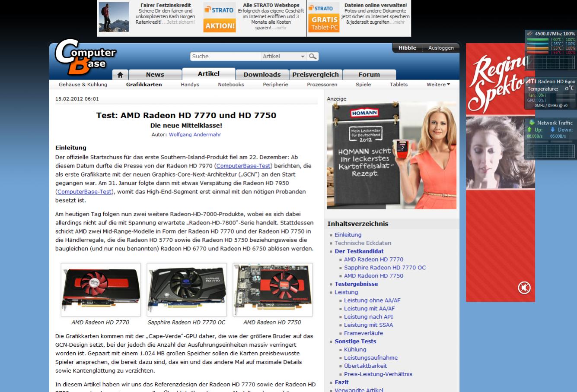The width and height of the screenshot is (577, 392).
Task: Open Gehäuse & Kühlung category
Action: (x=83, y=85)
